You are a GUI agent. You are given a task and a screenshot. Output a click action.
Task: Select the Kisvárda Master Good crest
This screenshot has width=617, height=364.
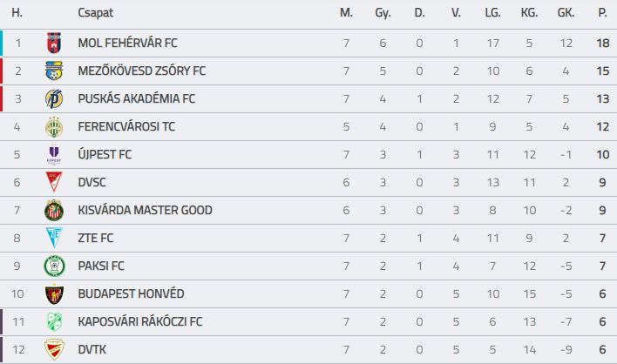54,211
